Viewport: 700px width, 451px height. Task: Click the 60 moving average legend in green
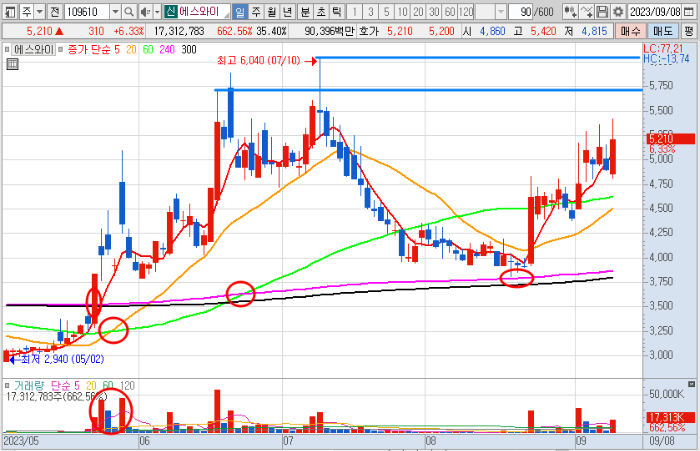[x=148, y=49]
